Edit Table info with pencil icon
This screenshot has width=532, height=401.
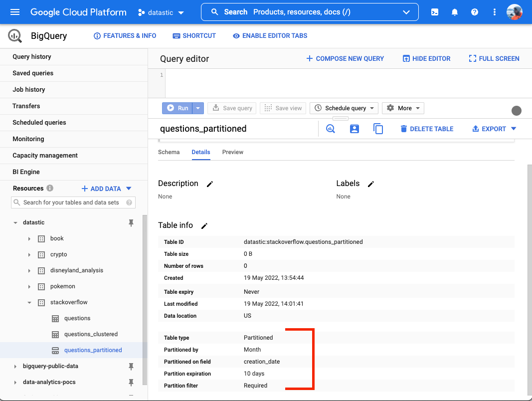(204, 226)
